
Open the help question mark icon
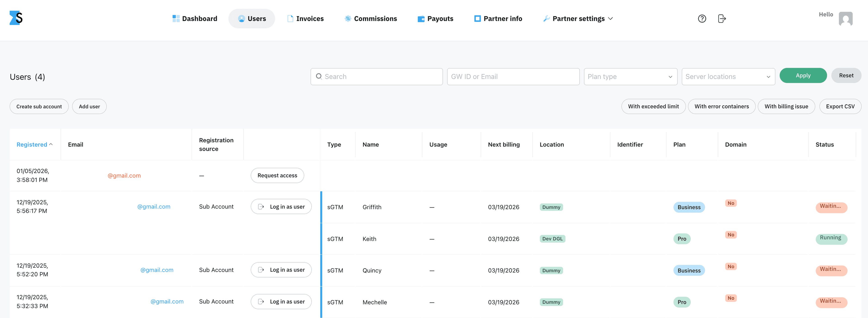702,19
